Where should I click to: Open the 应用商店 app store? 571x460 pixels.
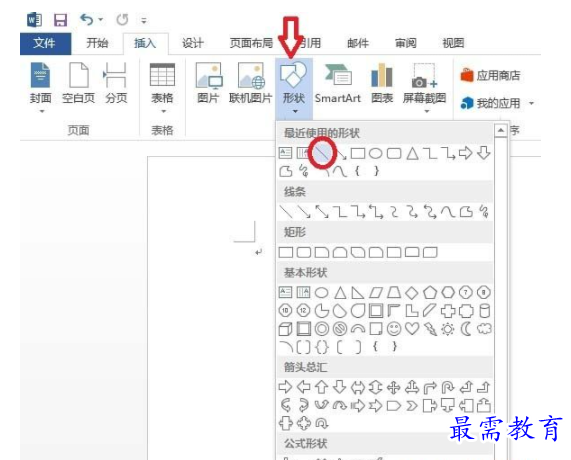point(490,75)
